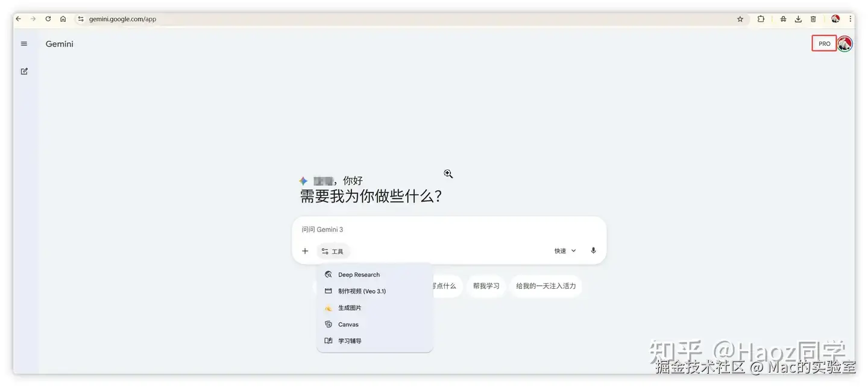Click the trash can extension icon

813,19
